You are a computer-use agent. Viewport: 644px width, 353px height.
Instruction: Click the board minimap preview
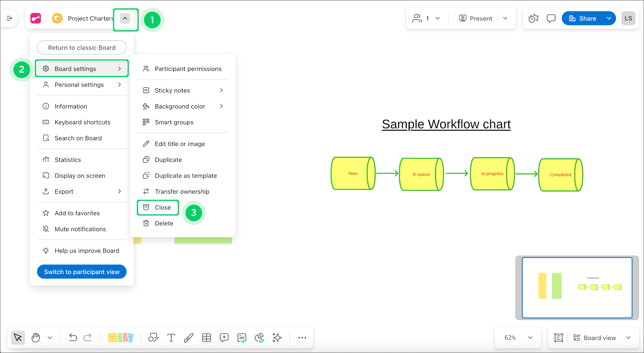coord(577,287)
